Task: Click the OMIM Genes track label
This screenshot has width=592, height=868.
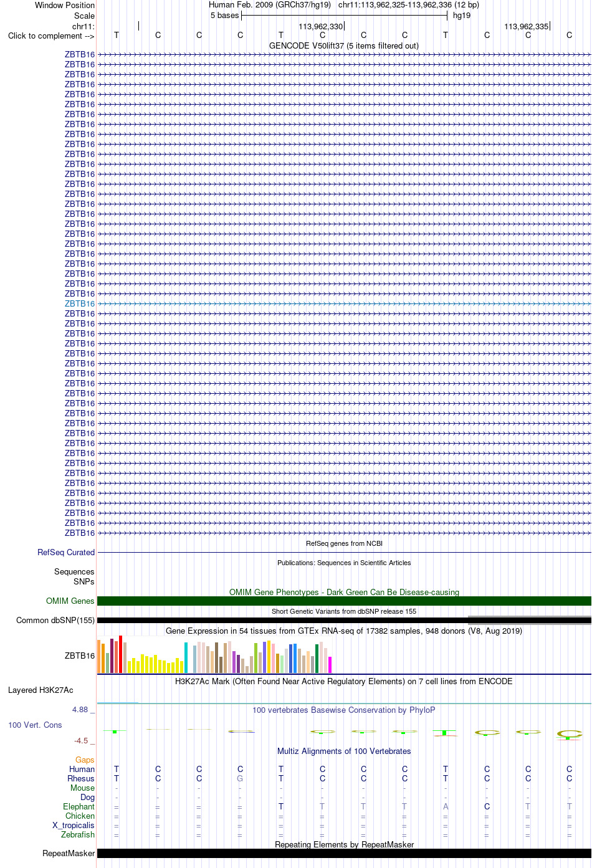Action: pyautogui.click(x=70, y=601)
